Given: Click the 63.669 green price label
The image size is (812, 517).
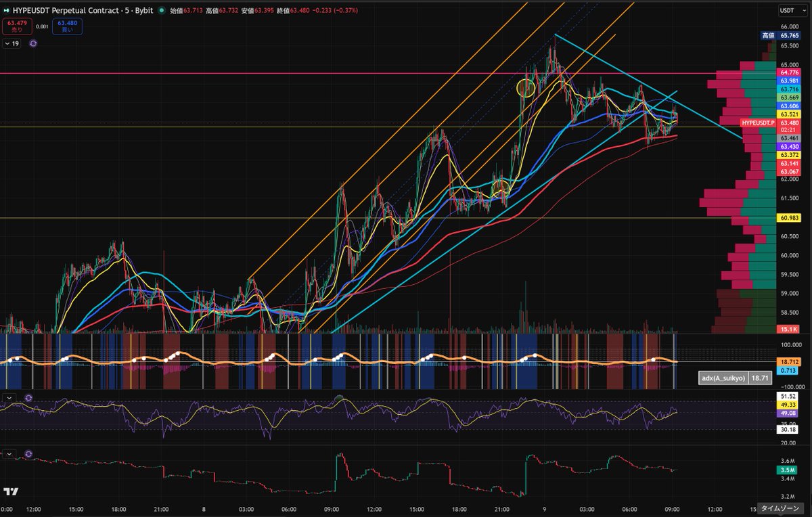Looking at the screenshot, I should coord(790,97).
